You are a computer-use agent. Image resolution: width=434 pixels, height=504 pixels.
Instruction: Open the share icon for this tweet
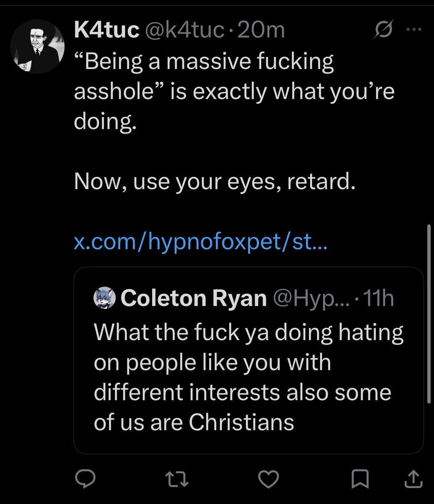pyautogui.click(x=413, y=479)
